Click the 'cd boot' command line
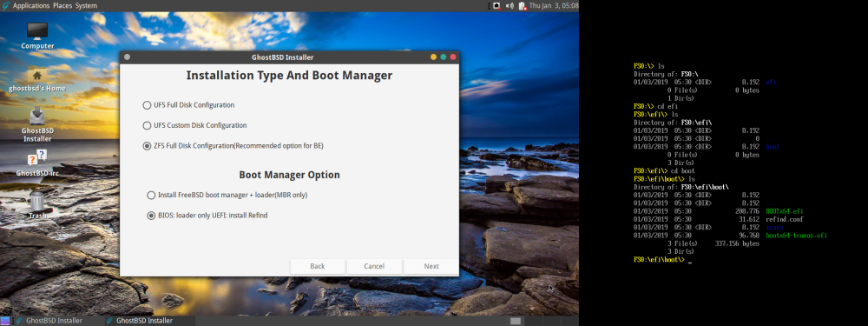Viewport: 868px width, 326px height. click(664, 170)
